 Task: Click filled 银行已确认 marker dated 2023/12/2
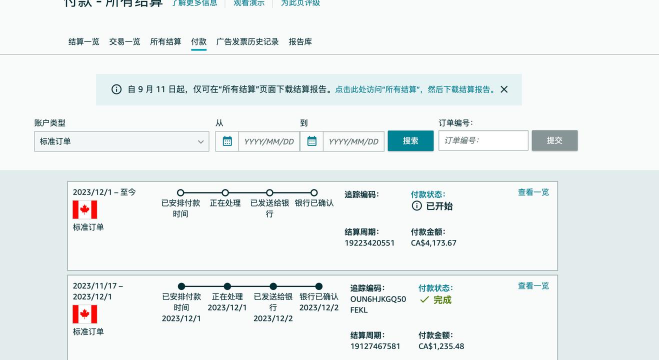319,286
